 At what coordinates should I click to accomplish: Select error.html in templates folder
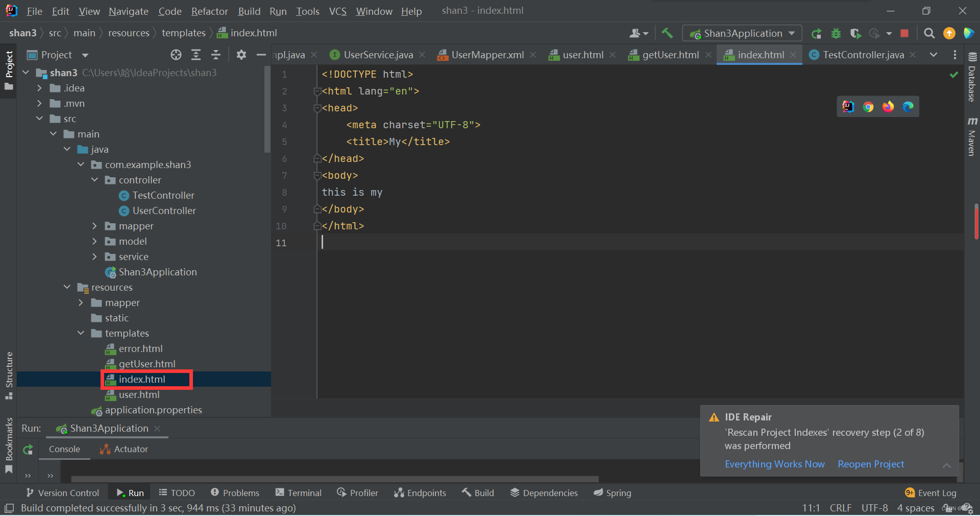134,348
